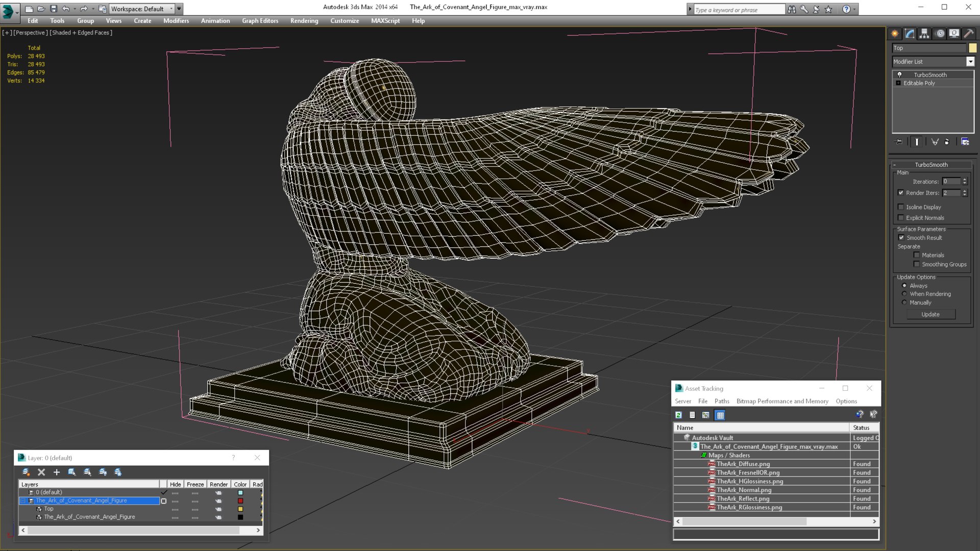Image resolution: width=980 pixels, height=551 pixels.
Task: Click the Update button
Action: (930, 314)
